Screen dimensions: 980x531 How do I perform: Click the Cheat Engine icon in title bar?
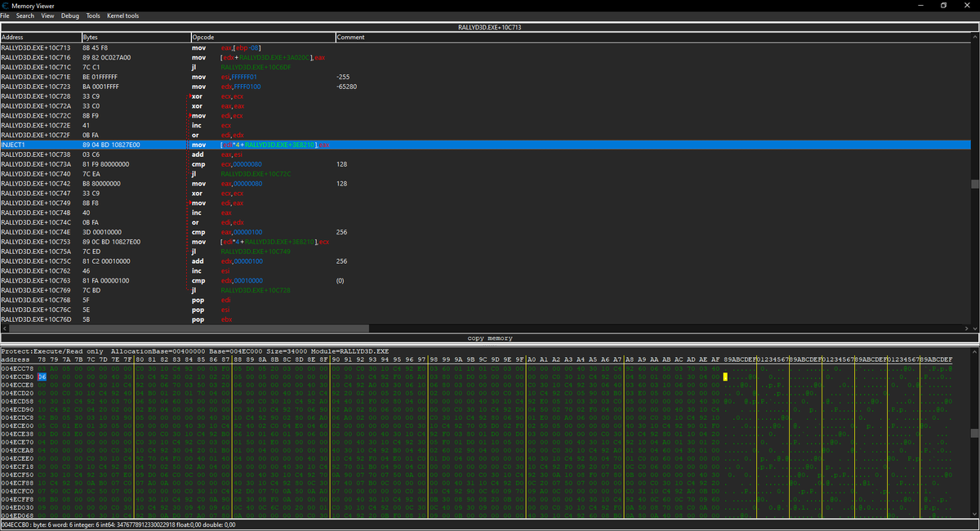tap(5, 5)
